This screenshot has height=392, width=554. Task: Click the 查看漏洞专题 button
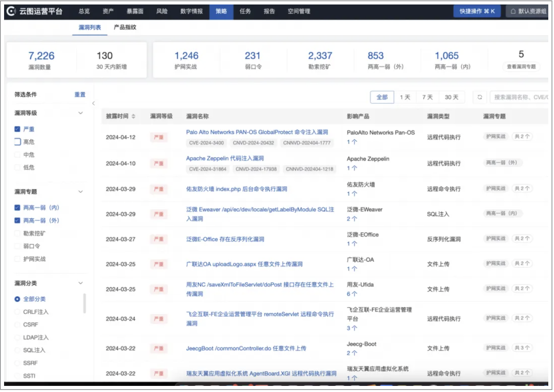[521, 67]
